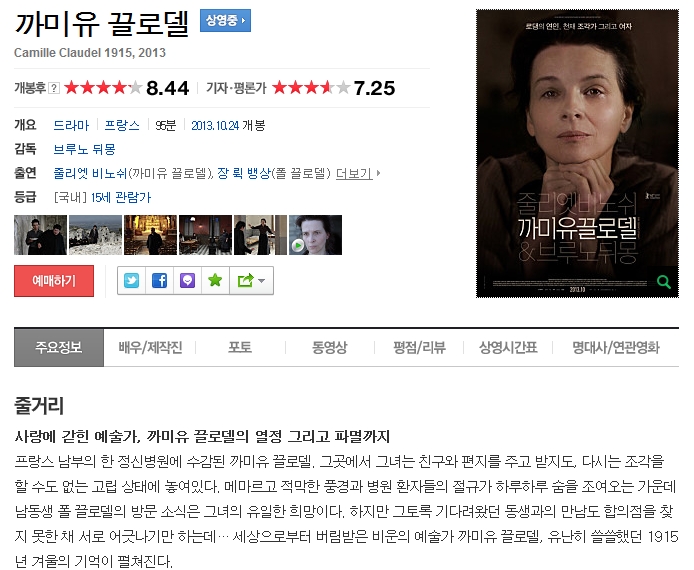Open the share options dropdown arrow
Viewport: 694px width, 570px height.
pyautogui.click(x=251, y=281)
